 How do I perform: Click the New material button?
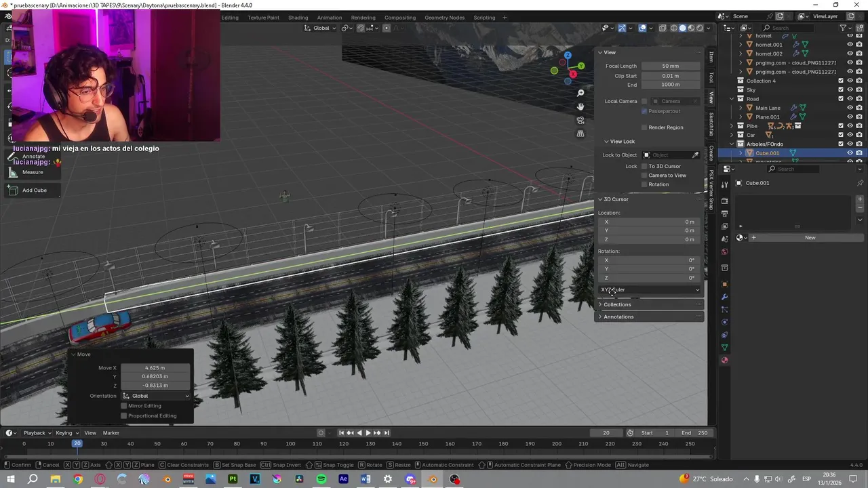point(810,238)
